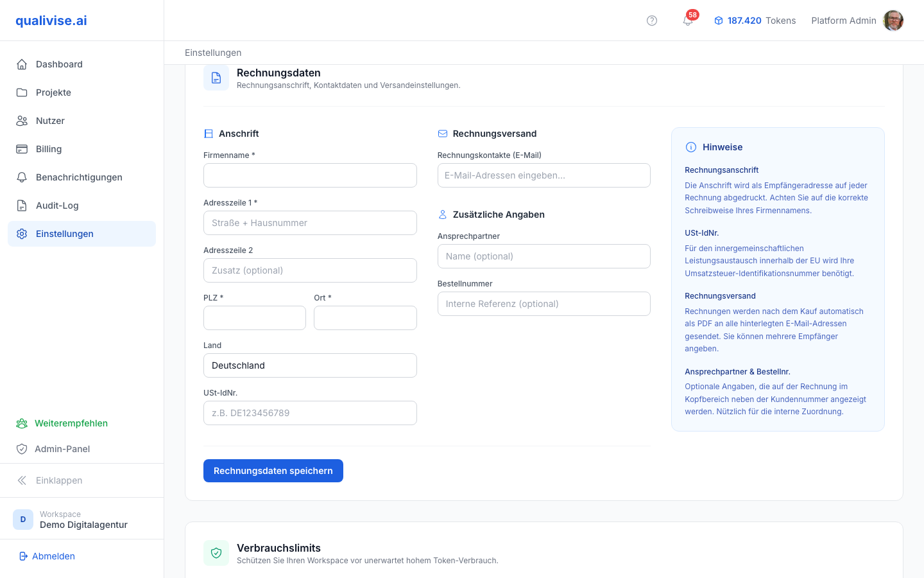Click the Nutzer people icon
This screenshot has height=578, width=924.
coord(22,121)
